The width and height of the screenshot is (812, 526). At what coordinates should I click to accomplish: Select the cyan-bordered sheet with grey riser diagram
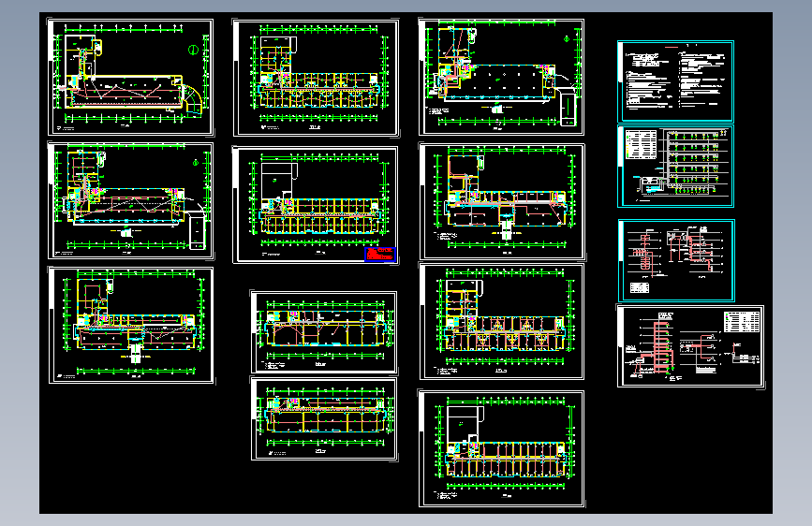click(x=675, y=166)
